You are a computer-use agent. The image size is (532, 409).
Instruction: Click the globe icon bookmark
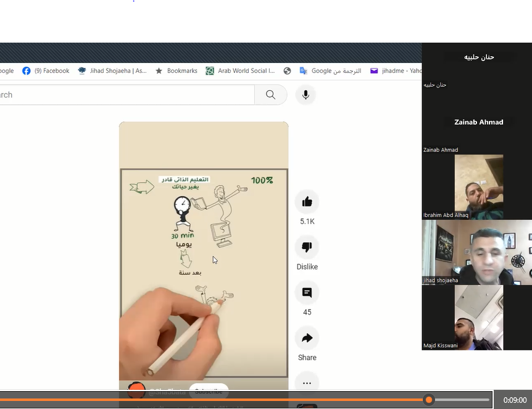point(288,70)
